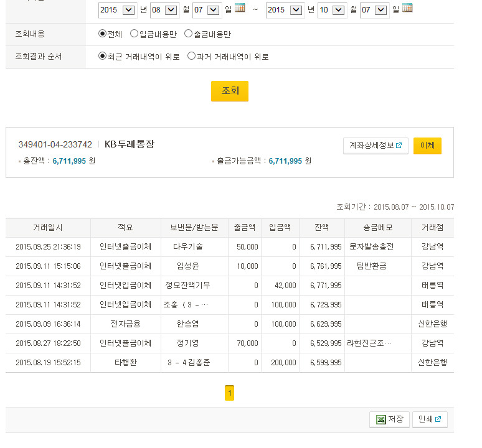Select the 입금내용만 radio option
Viewport: 482px width, 448px height.
point(135,34)
